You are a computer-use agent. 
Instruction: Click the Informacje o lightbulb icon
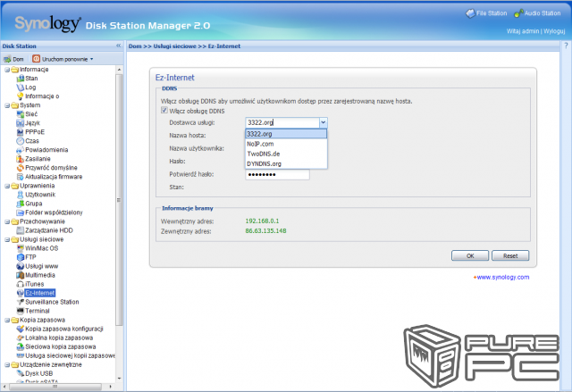click(21, 96)
